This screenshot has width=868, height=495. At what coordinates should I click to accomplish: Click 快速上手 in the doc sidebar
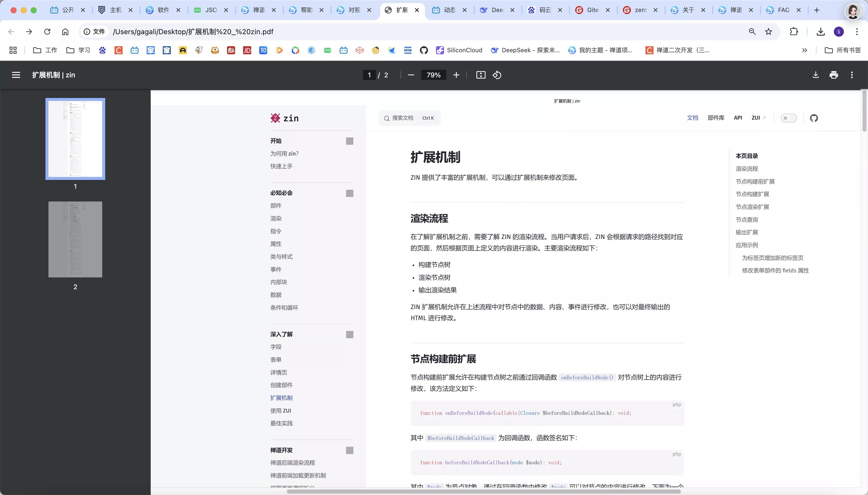(281, 166)
